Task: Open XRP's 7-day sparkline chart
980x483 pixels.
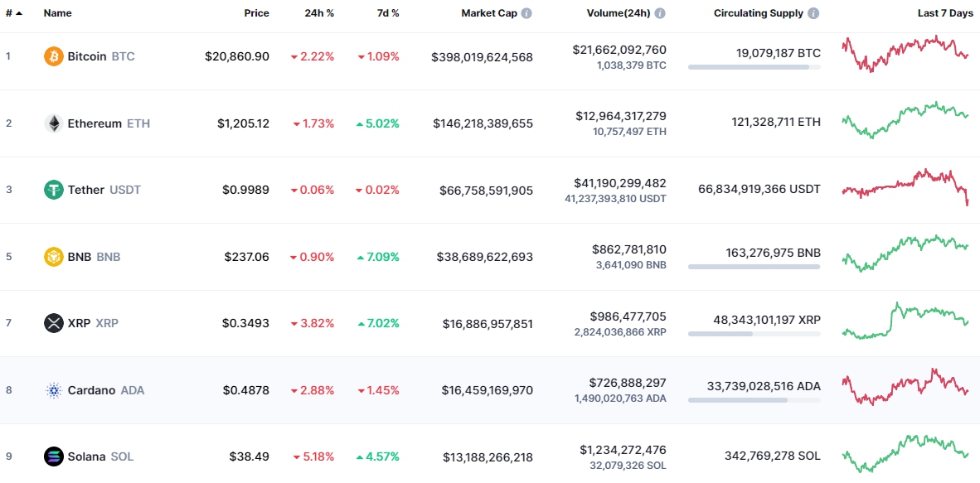Action: 905,321
